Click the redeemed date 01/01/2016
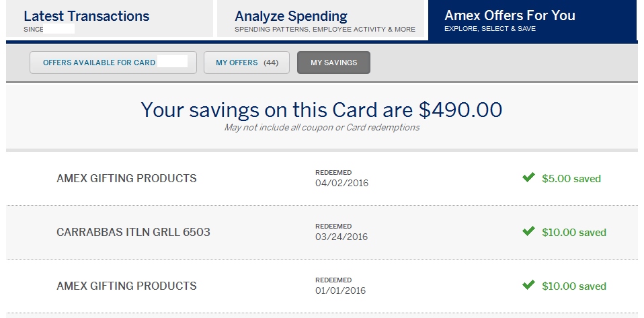 341,290
